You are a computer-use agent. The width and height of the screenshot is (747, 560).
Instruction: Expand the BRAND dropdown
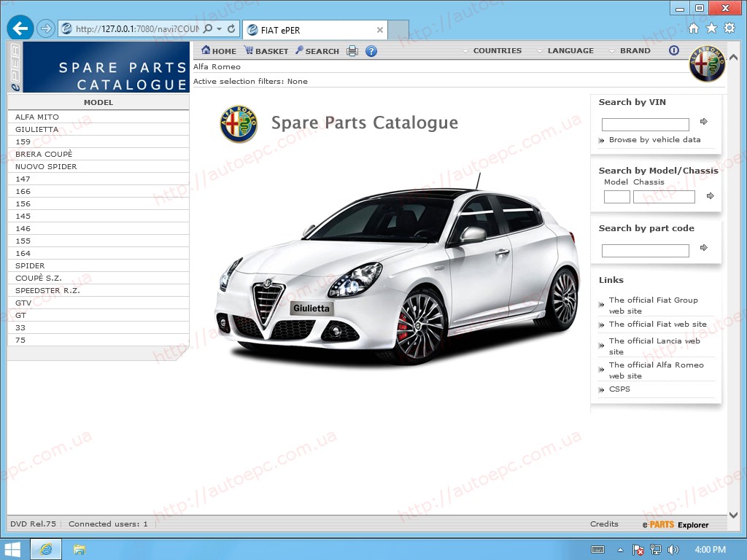coord(630,51)
